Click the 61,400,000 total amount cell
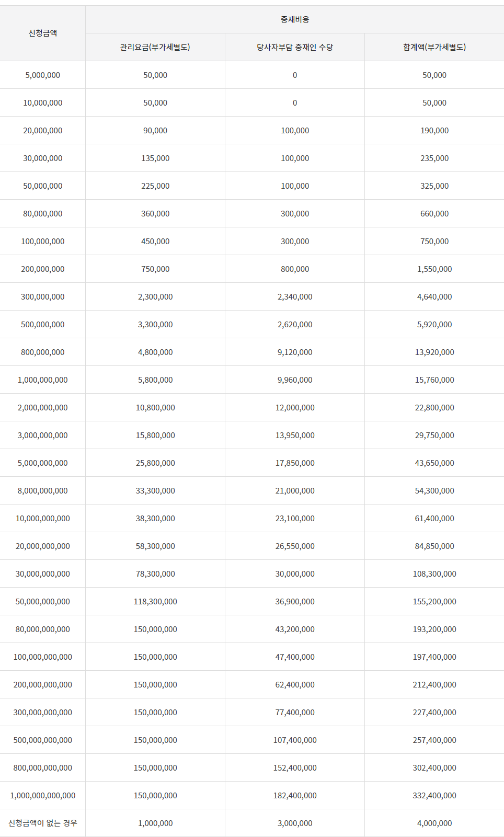The image size is (504, 837). pos(434,518)
